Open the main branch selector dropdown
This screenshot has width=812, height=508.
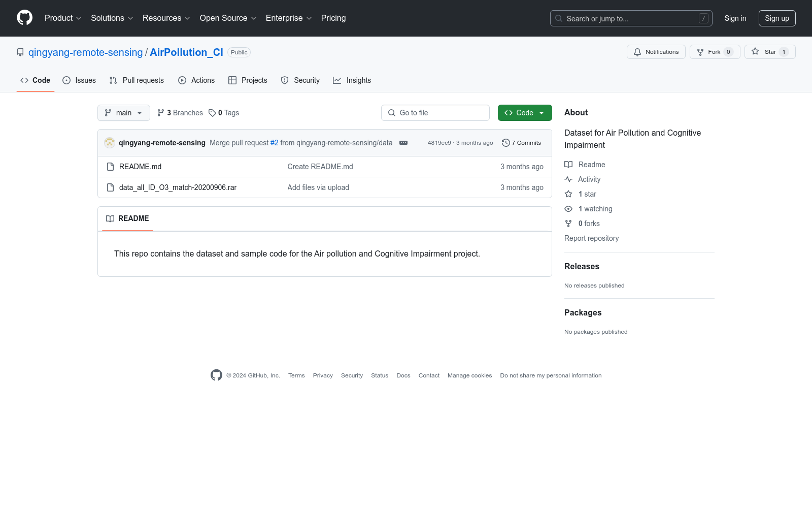[124, 113]
